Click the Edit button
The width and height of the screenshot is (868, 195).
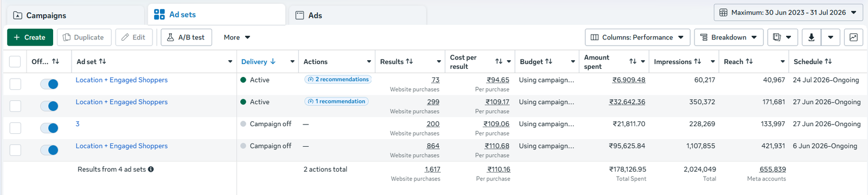click(134, 37)
